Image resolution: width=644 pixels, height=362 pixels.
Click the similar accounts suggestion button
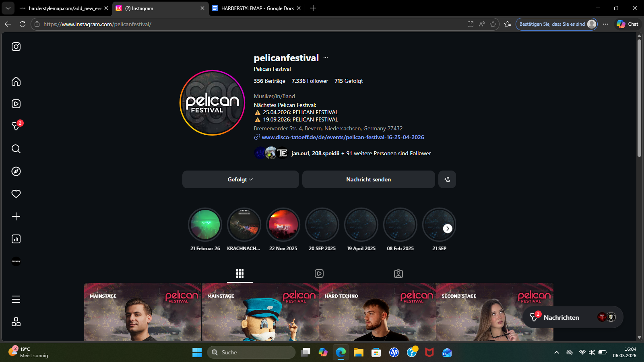click(x=447, y=179)
